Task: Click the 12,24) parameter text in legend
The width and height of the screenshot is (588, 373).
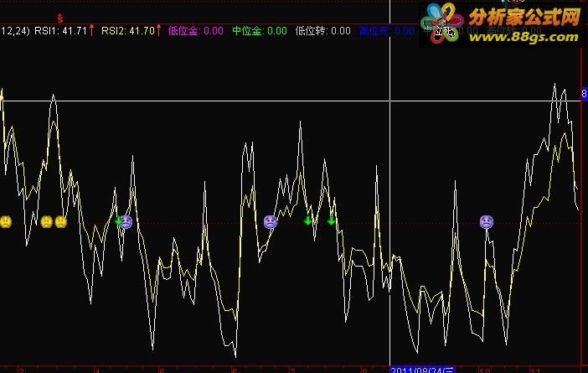Action: click(x=15, y=31)
